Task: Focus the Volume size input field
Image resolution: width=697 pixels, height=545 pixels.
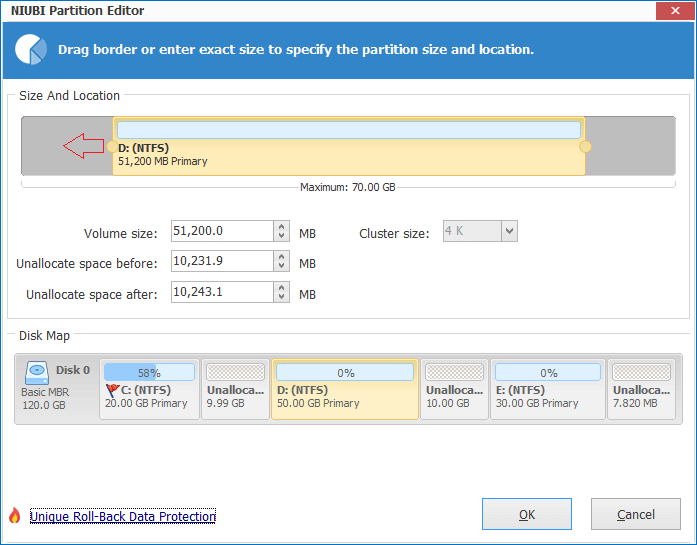Action: coord(222,231)
